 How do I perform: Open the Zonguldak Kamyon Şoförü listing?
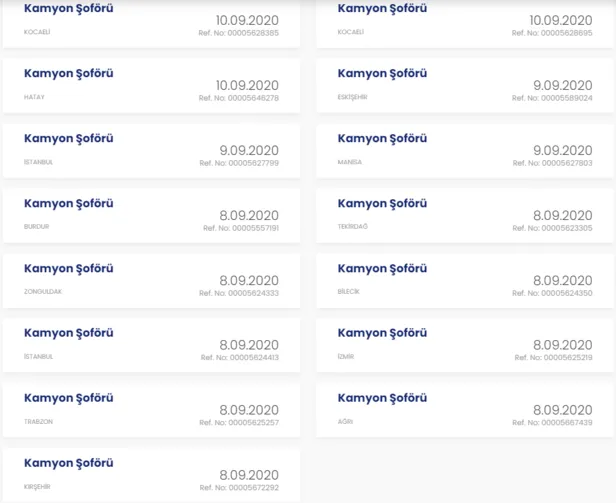pyautogui.click(x=68, y=269)
